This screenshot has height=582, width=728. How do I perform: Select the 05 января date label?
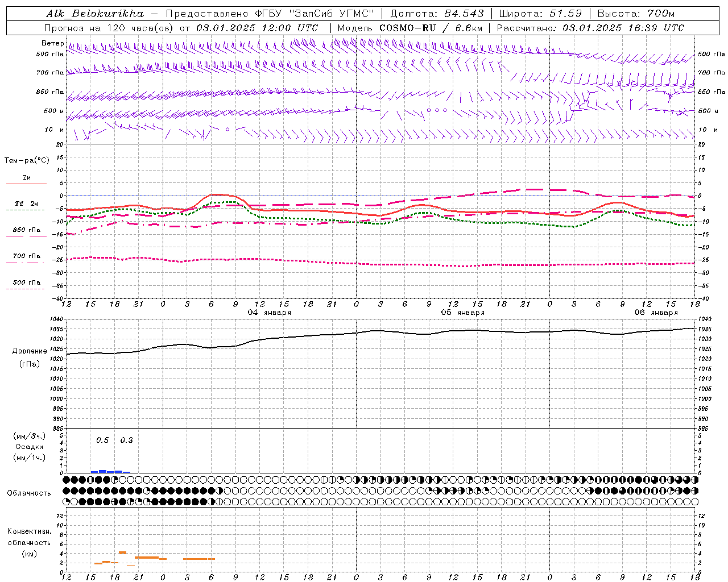point(462,313)
